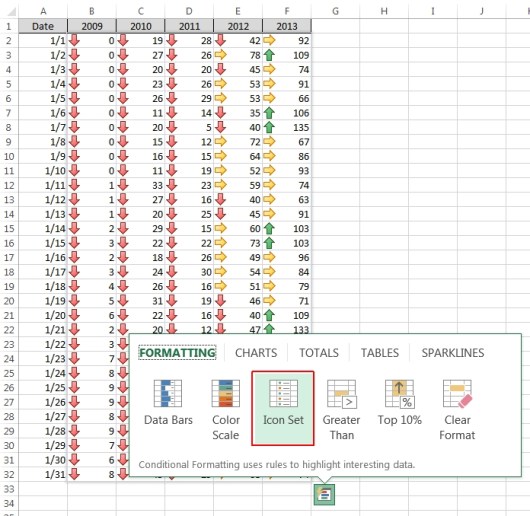Select the 2009 header cell

pos(92,26)
